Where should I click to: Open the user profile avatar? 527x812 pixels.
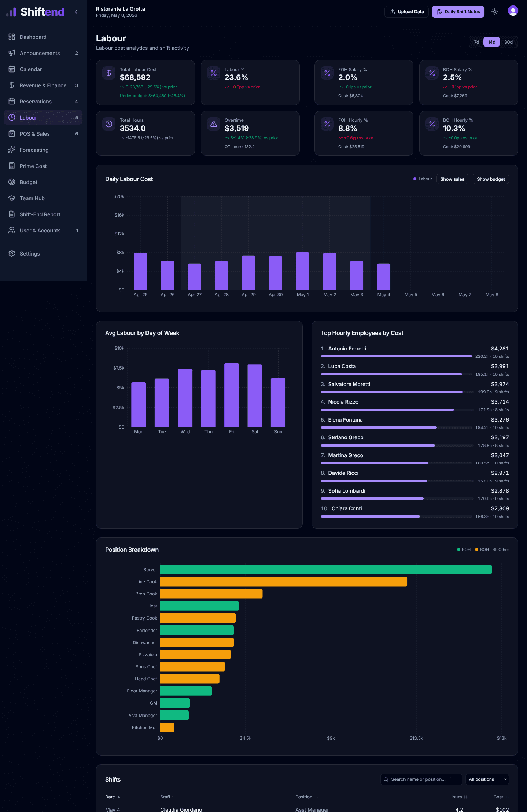513,11
